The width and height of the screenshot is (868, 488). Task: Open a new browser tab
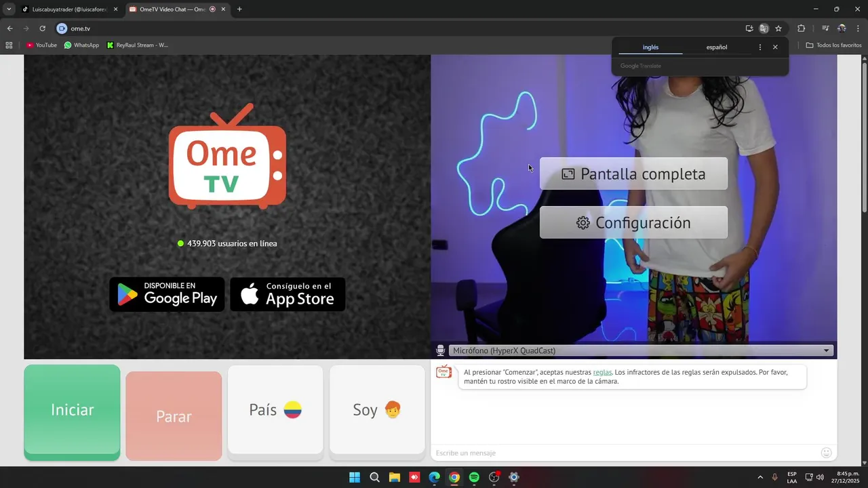(239, 9)
